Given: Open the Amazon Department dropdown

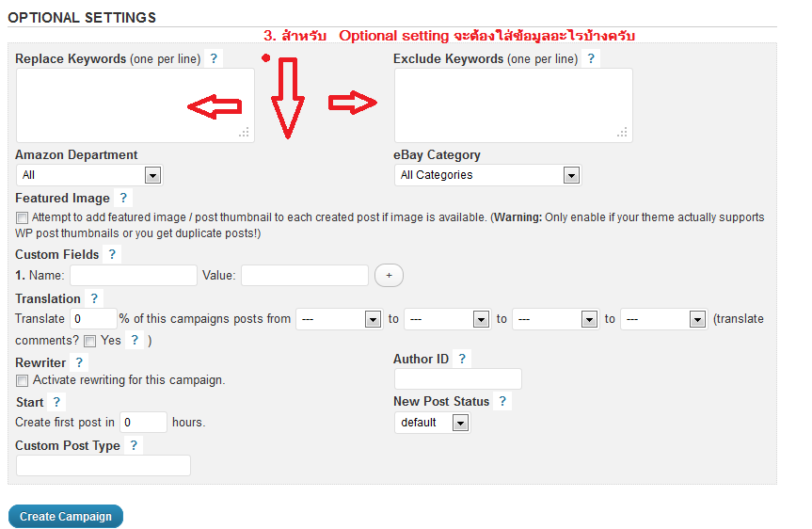Looking at the screenshot, I should 89,175.
